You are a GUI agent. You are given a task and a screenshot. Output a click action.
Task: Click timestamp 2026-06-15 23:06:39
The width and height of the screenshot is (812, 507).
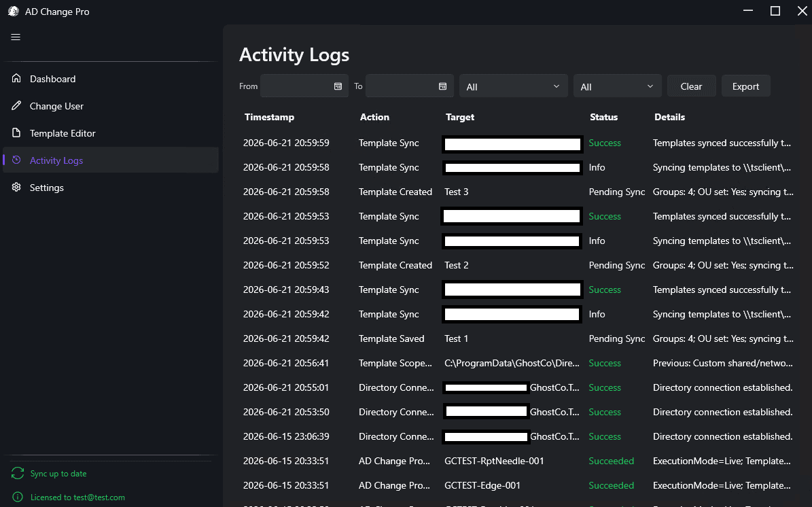[x=286, y=436]
